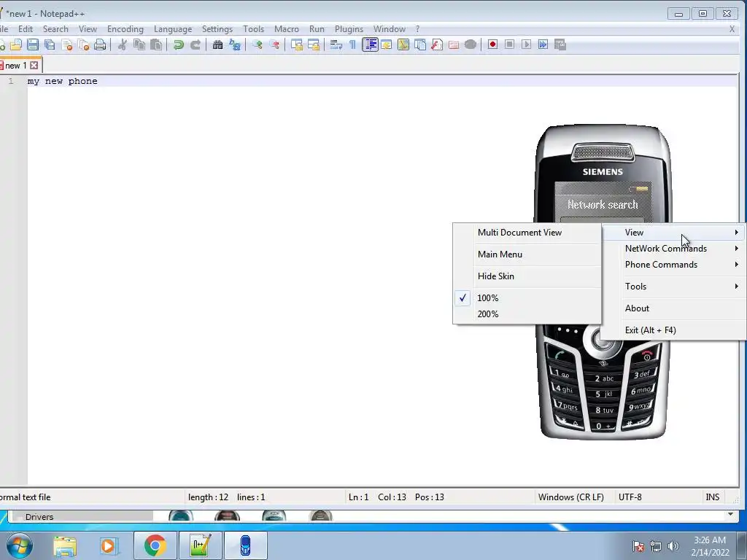
Task: Choose Hide Skin from the submenu
Action: click(x=527, y=276)
